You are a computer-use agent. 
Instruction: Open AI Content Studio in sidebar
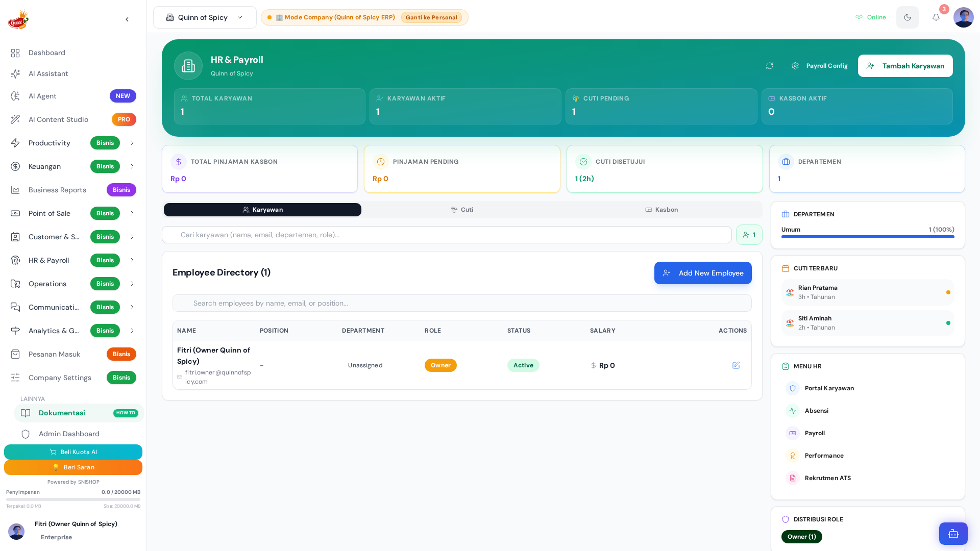click(73, 119)
